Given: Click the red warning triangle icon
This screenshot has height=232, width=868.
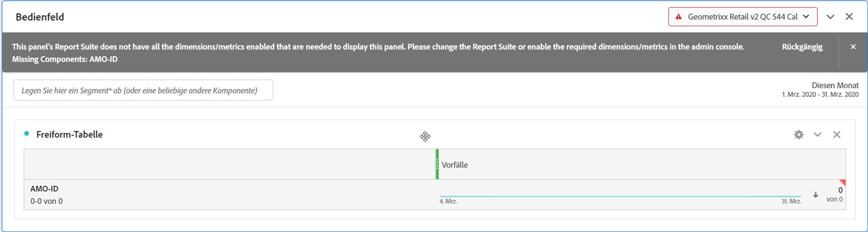Looking at the screenshot, I should pos(678,17).
